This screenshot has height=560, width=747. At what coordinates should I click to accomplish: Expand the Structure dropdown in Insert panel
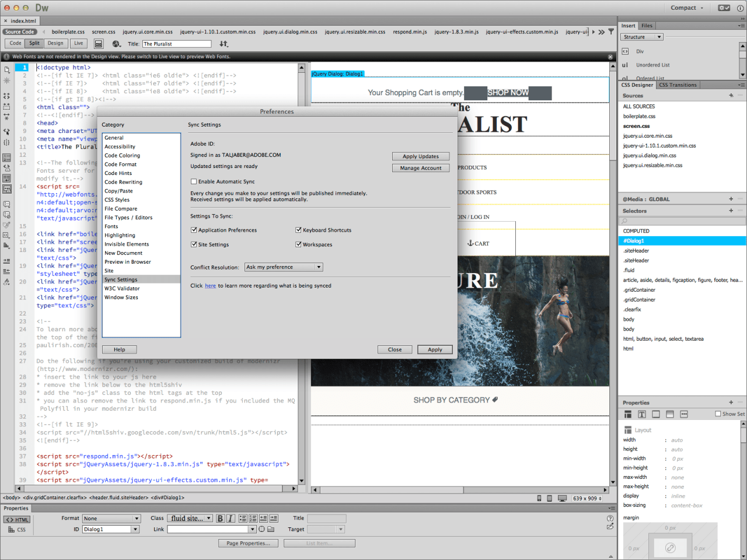coord(641,36)
